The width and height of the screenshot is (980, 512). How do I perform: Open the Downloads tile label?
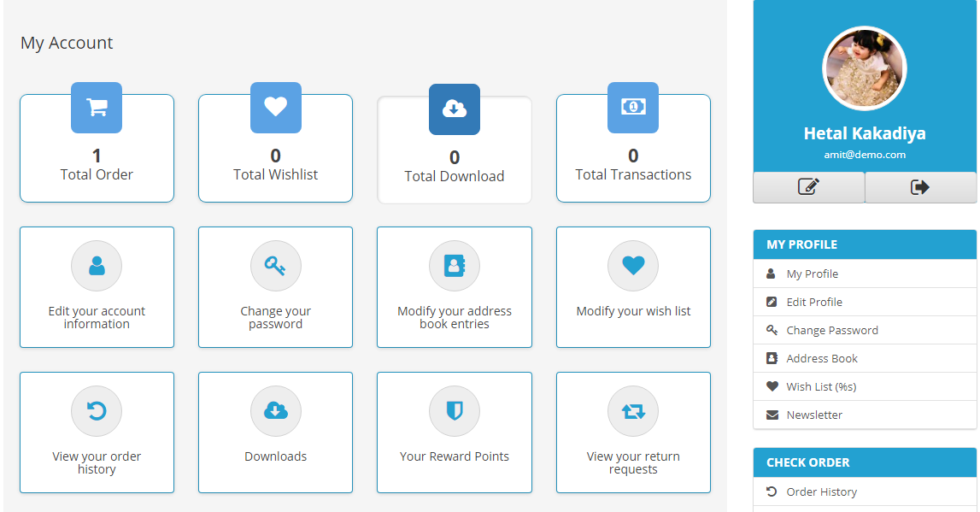(276, 456)
